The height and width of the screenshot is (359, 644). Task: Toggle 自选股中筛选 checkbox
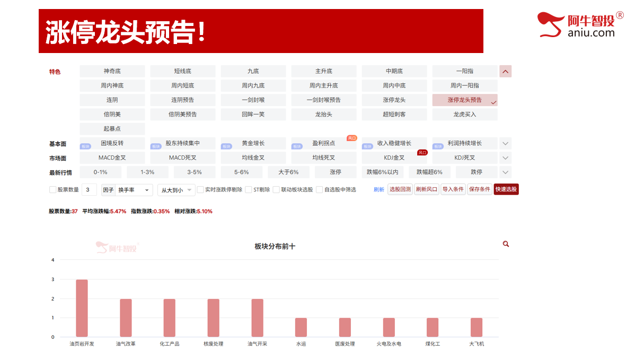pos(319,190)
